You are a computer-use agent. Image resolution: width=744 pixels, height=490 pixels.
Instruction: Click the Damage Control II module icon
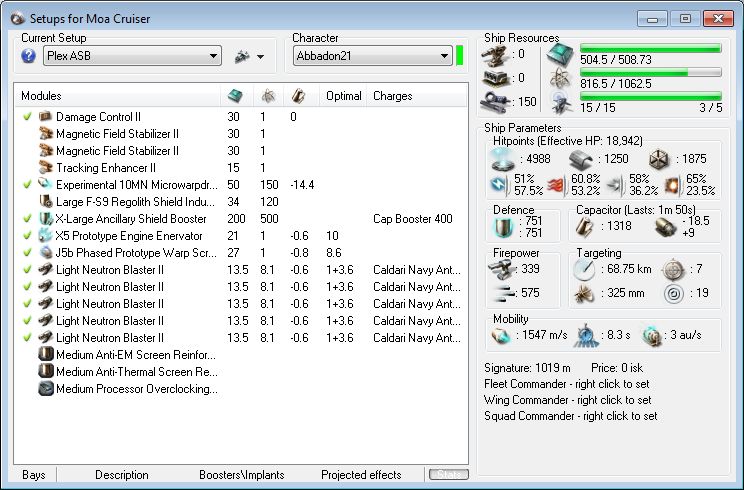(x=45, y=117)
